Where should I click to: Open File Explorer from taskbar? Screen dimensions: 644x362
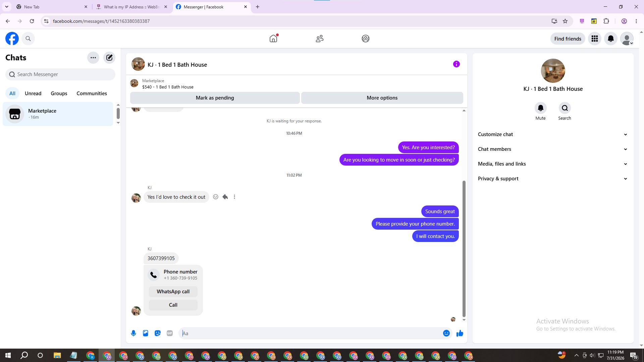pyautogui.click(x=57, y=355)
